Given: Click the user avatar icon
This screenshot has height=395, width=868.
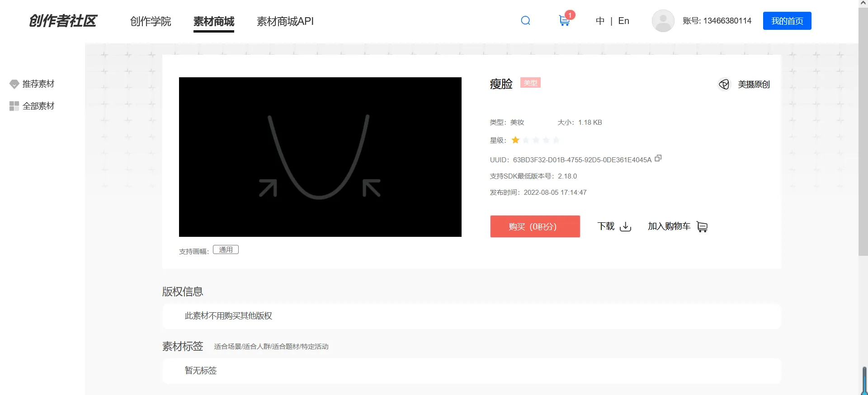Looking at the screenshot, I should tap(663, 21).
